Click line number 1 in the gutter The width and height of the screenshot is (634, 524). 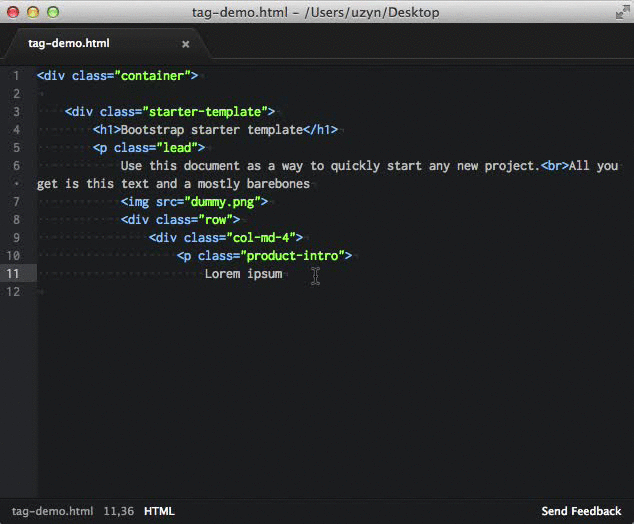tap(16, 76)
